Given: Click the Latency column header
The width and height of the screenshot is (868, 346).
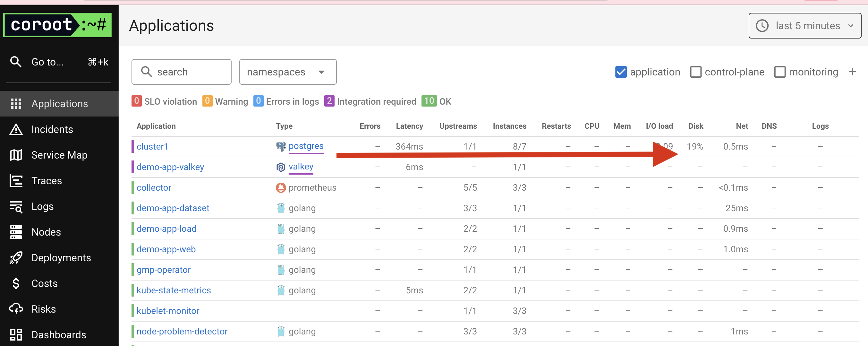Looking at the screenshot, I should click(409, 126).
